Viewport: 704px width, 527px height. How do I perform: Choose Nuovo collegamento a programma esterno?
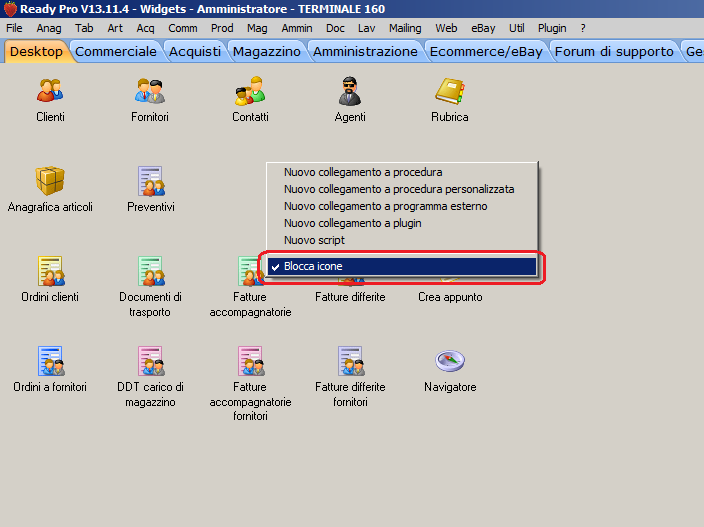click(x=402, y=206)
